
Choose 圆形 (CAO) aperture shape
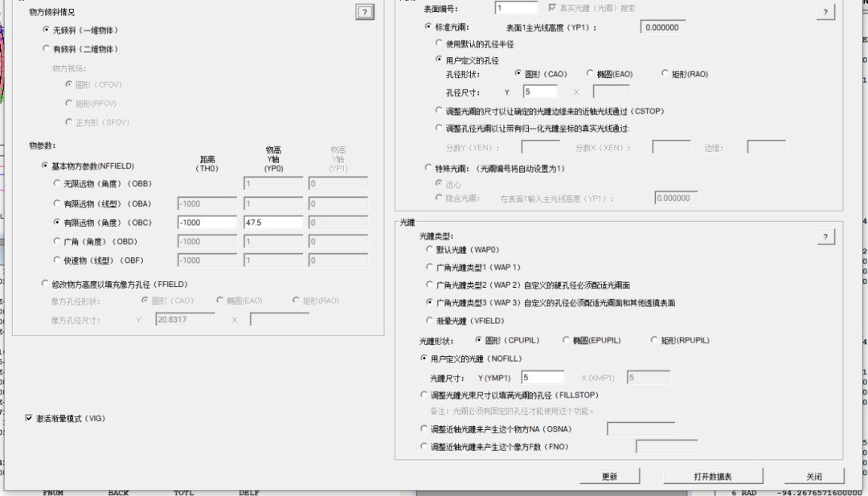(x=518, y=73)
